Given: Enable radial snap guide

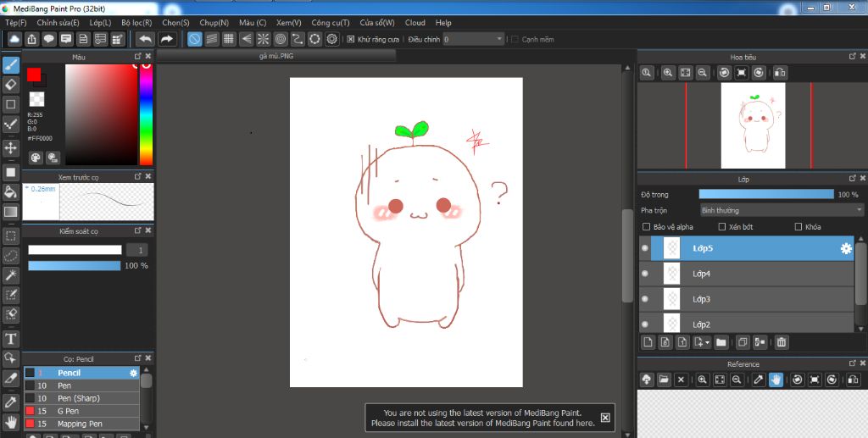Looking at the screenshot, I should (x=263, y=39).
